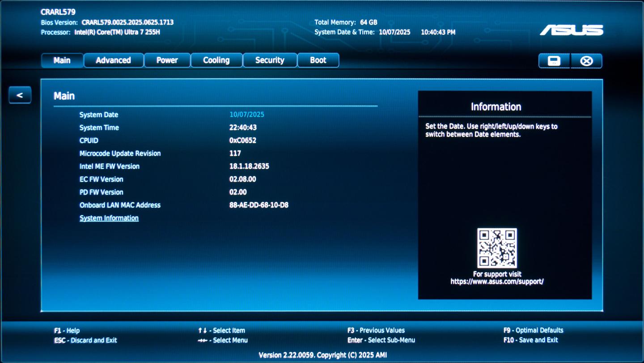This screenshot has width=644, height=363.
Task: Open the System Information link
Action: pos(109,218)
